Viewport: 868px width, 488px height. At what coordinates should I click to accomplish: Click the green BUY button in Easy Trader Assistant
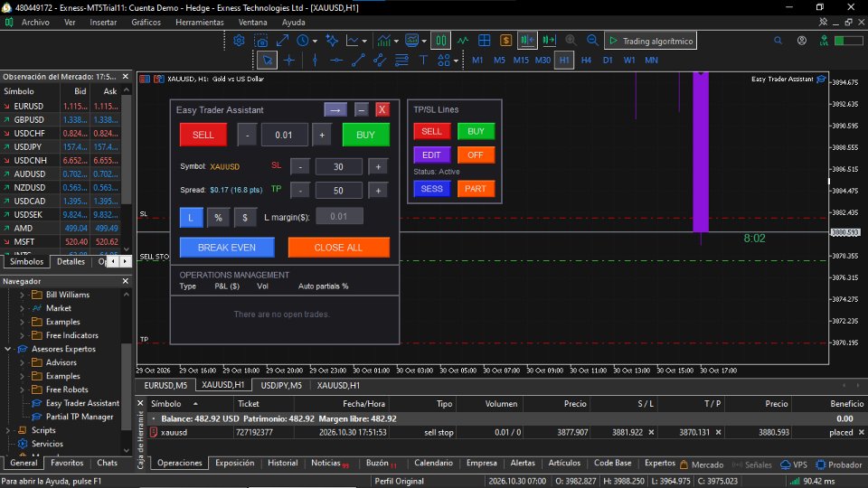(365, 135)
